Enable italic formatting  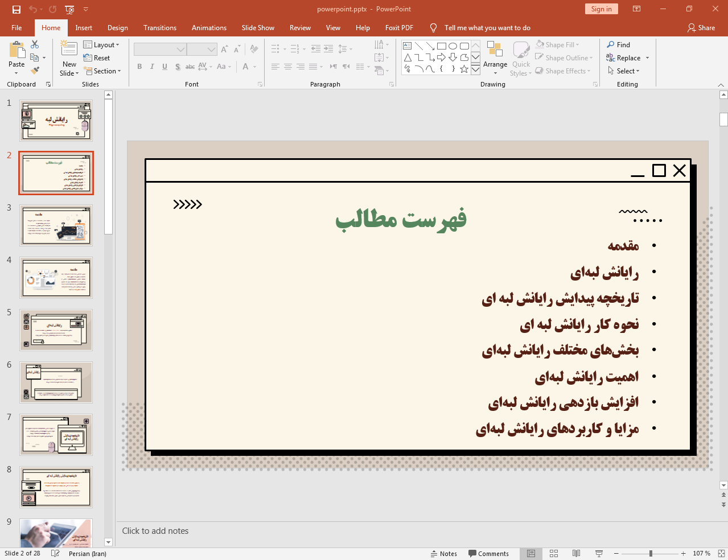point(151,67)
